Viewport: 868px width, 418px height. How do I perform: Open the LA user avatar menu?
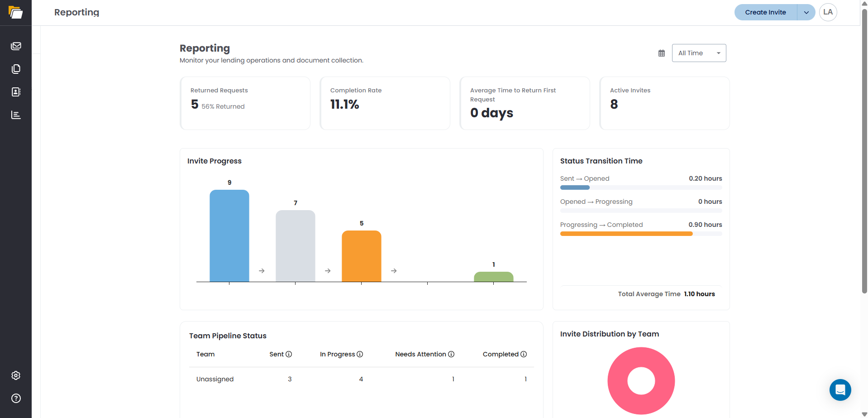click(x=828, y=12)
